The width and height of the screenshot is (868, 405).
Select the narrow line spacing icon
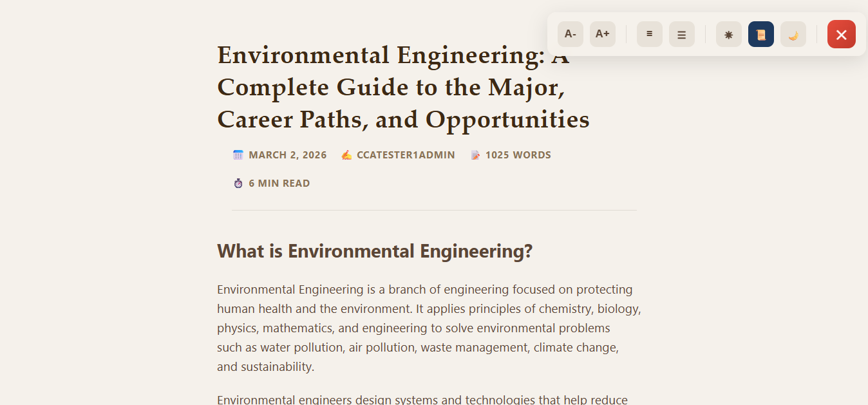pos(649,34)
